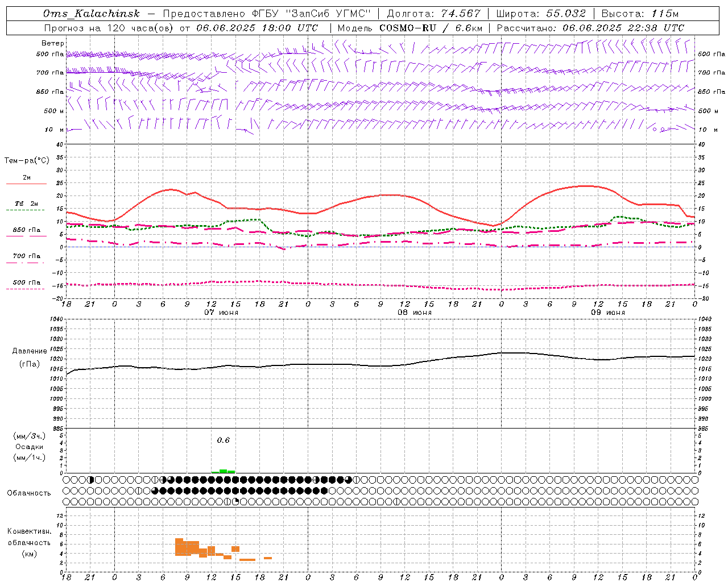728x582 pixels.
Task: Click the (мм/1ч.) precipitation unit label
Action: click(x=30, y=458)
